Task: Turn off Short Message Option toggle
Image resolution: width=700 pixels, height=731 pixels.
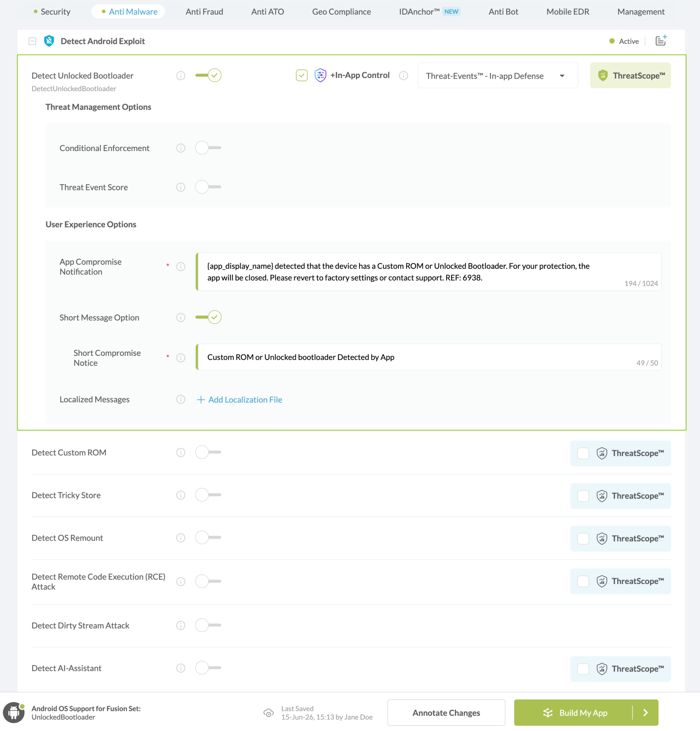Action: coord(208,317)
